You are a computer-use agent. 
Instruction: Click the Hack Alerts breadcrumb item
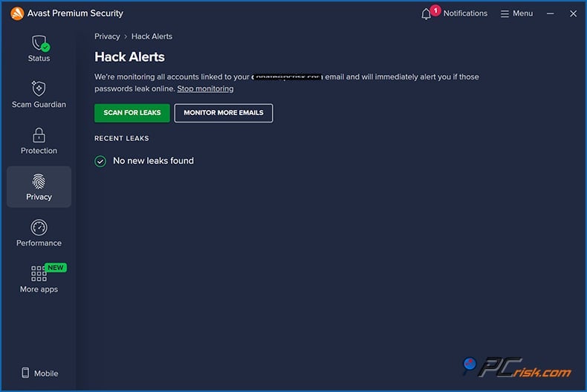pyautogui.click(x=152, y=36)
